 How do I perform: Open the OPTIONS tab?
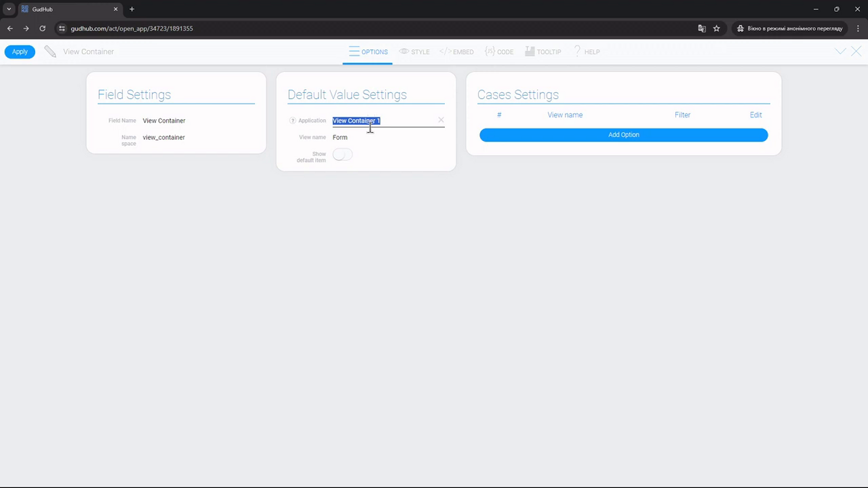[x=368, y=52]
